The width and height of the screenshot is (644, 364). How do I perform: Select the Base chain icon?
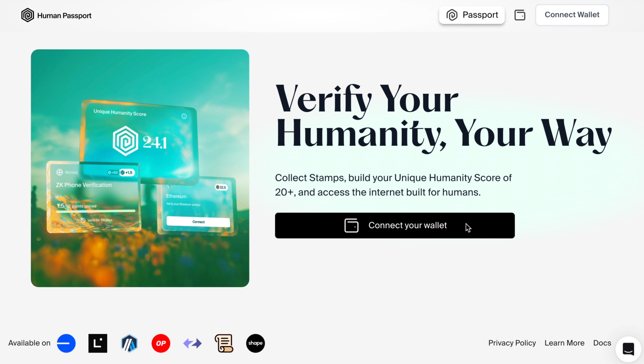point(66,343)
